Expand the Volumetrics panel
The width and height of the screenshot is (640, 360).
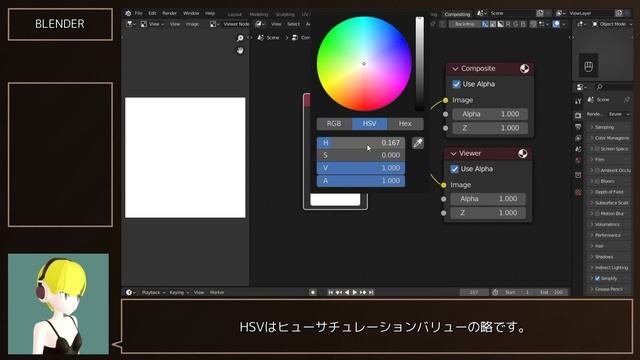(x=608, y=224)
